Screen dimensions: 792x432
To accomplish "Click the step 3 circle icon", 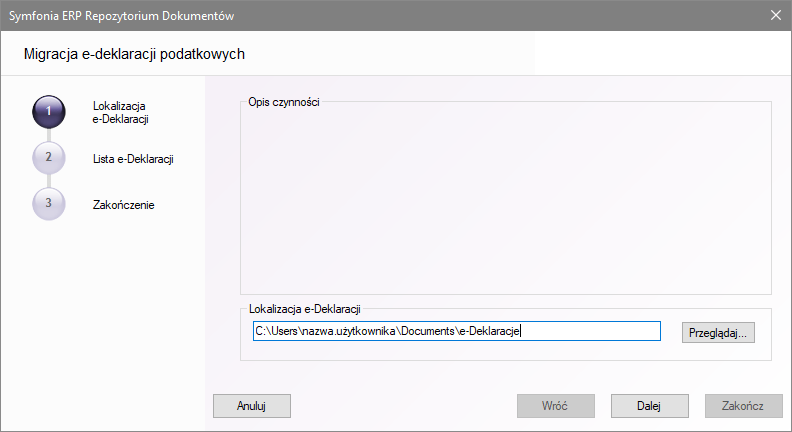I will coord(48,204).
